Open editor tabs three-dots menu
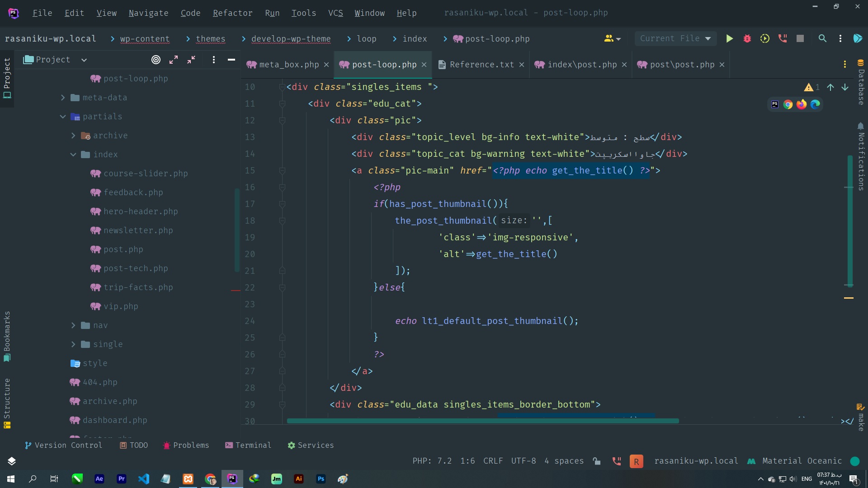 point(845,65)
